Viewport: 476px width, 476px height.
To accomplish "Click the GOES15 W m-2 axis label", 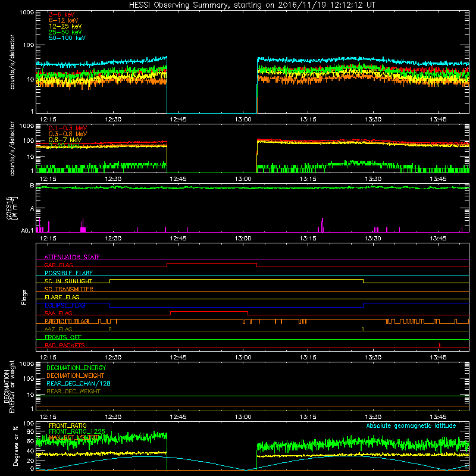I will click(11, 208).
